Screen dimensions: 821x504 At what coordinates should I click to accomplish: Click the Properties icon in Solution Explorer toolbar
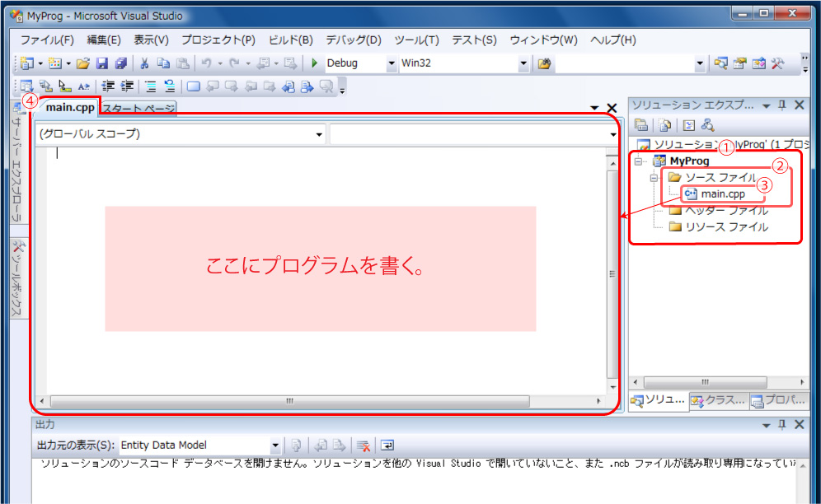(641, 125)
